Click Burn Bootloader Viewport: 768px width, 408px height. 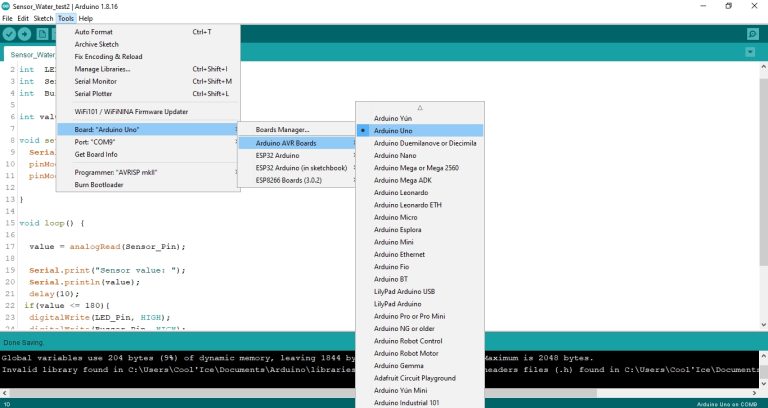click(99, 185)
